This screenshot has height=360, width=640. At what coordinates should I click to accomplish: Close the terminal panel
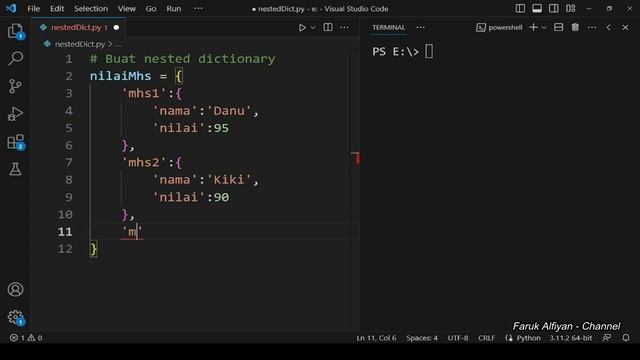(625, 27)
